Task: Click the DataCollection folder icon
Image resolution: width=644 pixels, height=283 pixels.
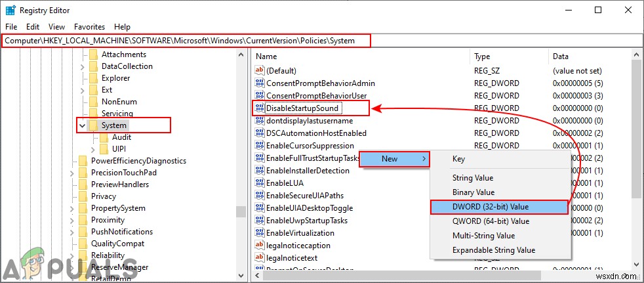Action: [93, 66]
